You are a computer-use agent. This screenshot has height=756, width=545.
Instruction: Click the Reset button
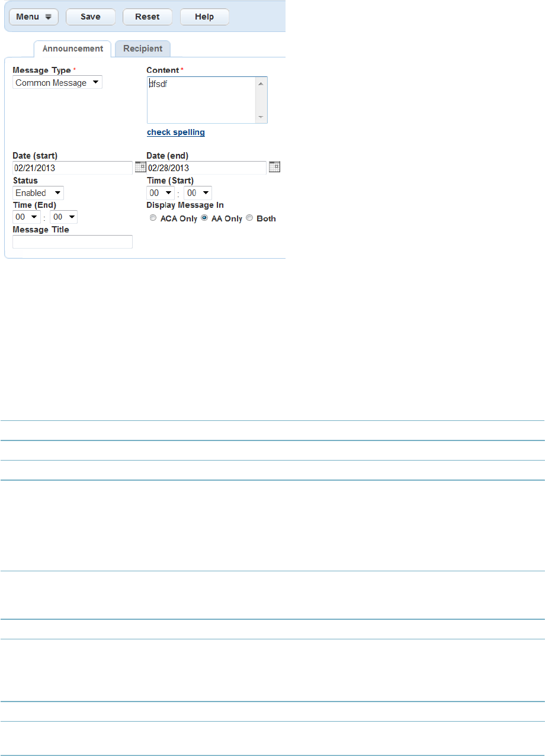[148, 17]
